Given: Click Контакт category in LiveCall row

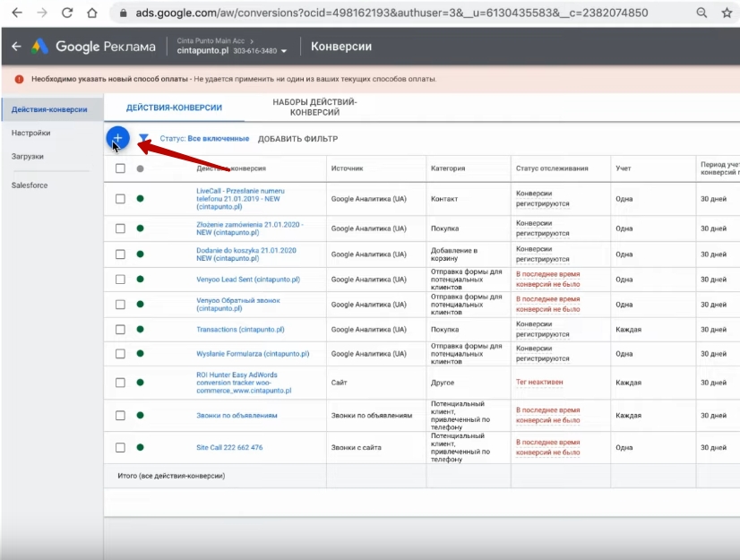Looking at the screenshot, I should 444,199.
